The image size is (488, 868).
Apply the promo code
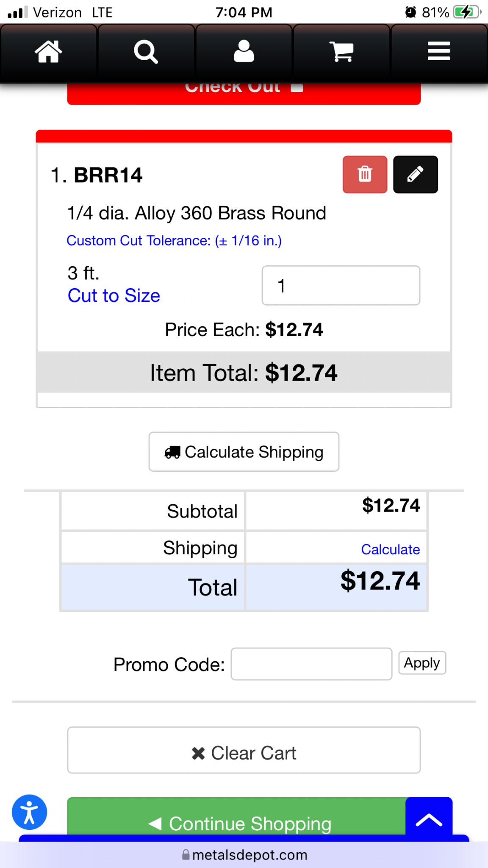(422, 663)
